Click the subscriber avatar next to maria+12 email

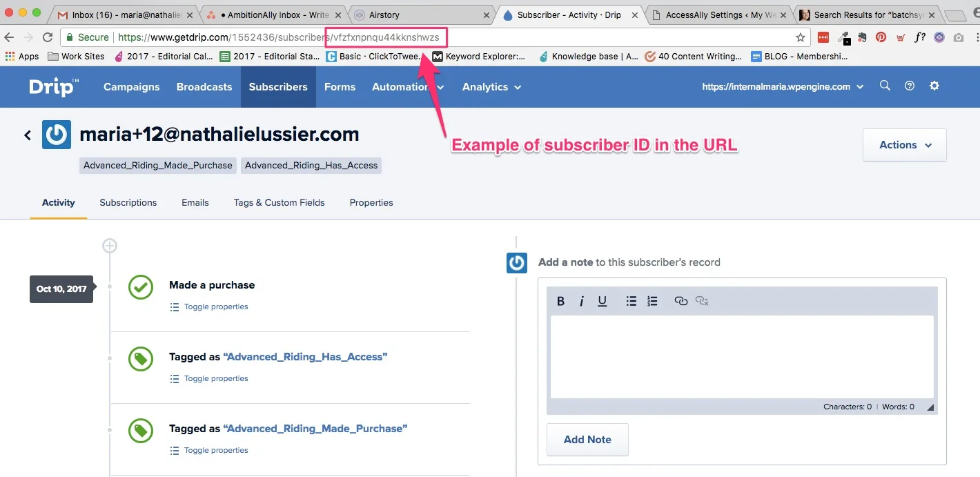coord(57,135)
